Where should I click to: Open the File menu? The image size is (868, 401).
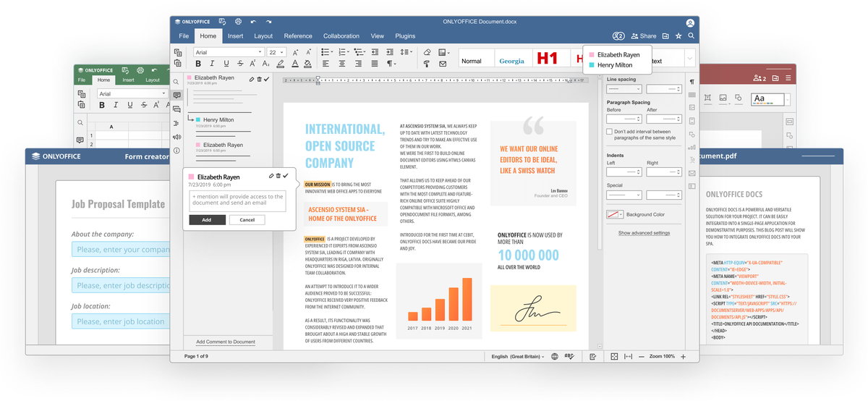(x=184, y=36)
